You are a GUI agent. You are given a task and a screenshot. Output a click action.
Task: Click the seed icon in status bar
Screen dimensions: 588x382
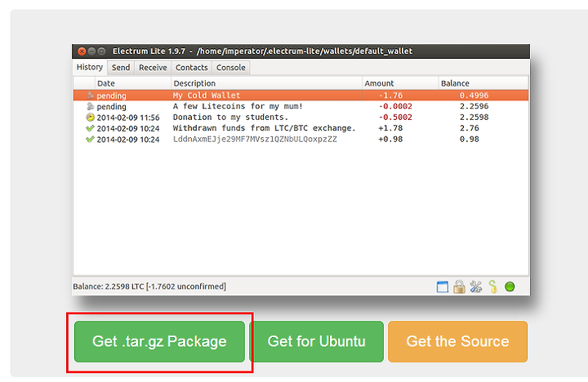point(492,286)
